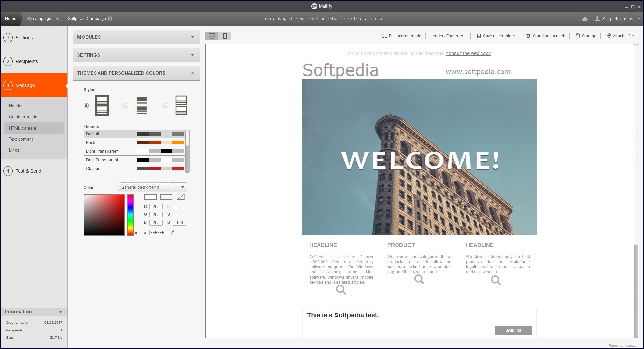Pick a shade in the saturation color square
This screenshot has height=349, width=644.
pyautogui.click(x=104, y=215)
